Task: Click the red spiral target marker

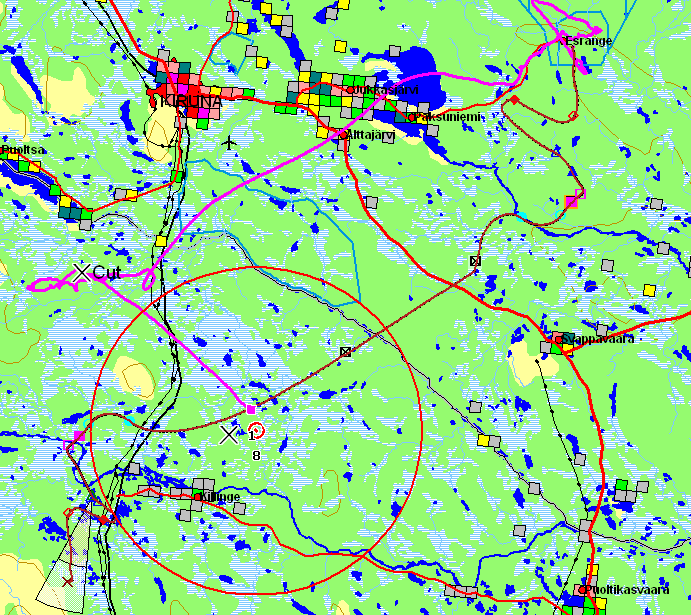Action: pyautogui.click(x=257, y=431)
